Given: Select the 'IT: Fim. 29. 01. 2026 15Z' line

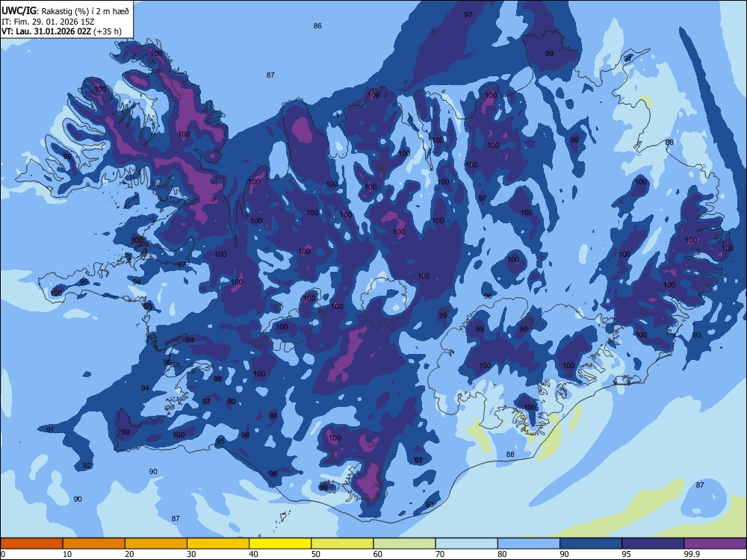Looking at the screenshot, I should [x=48, y=22].
